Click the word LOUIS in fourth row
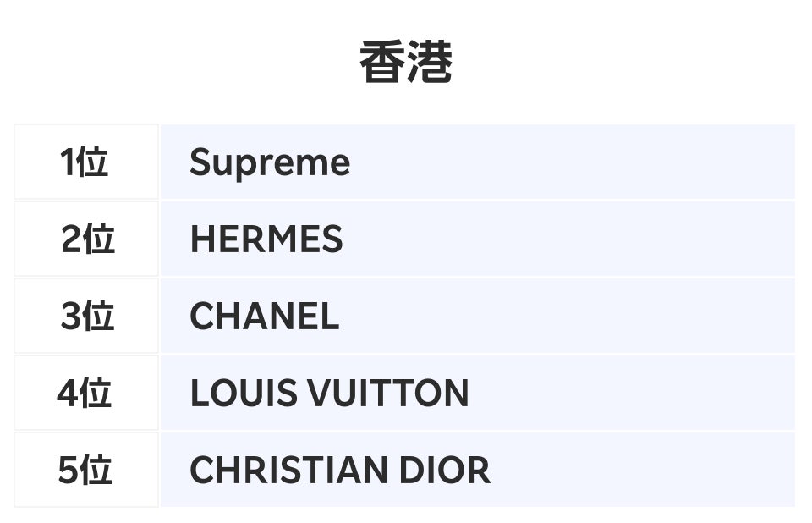 coord(244,394)
